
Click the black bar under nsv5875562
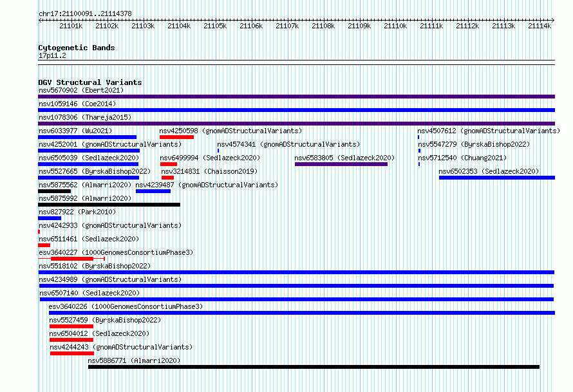(55, 191)
